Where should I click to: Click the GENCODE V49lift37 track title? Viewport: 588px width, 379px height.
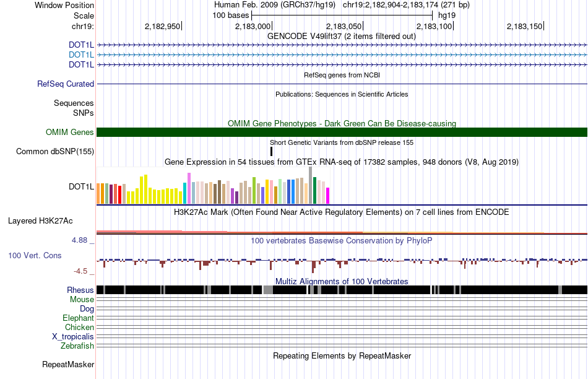[341, 37]
